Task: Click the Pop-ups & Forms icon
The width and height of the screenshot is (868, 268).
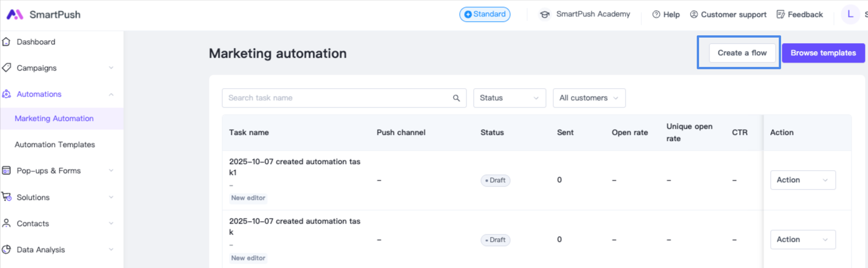Action: click(7, 171)
